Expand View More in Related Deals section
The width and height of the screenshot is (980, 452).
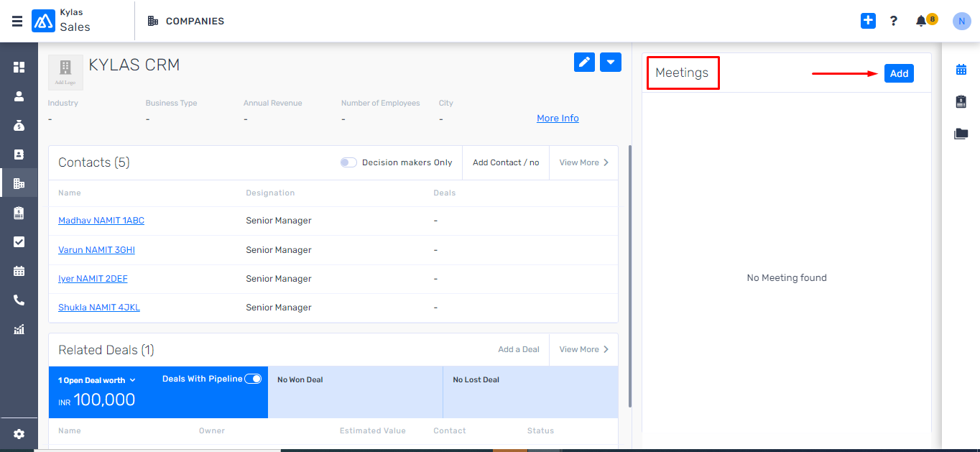click(x=583, y=349)
